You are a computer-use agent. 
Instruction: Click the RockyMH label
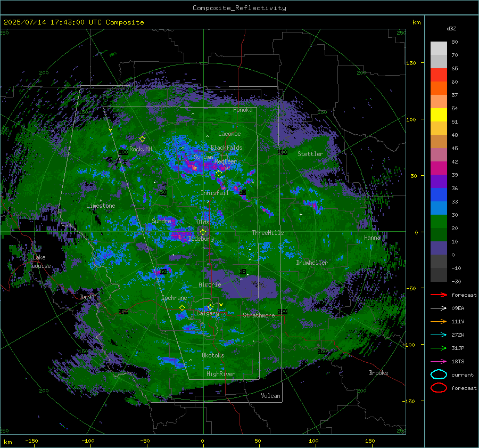tap(141, 149)
